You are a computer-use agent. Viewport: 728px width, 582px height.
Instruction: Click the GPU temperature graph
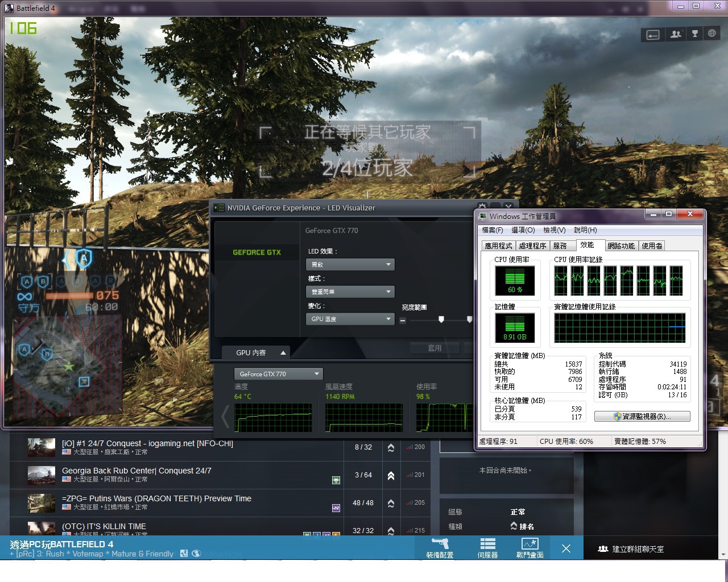(273, 418)
